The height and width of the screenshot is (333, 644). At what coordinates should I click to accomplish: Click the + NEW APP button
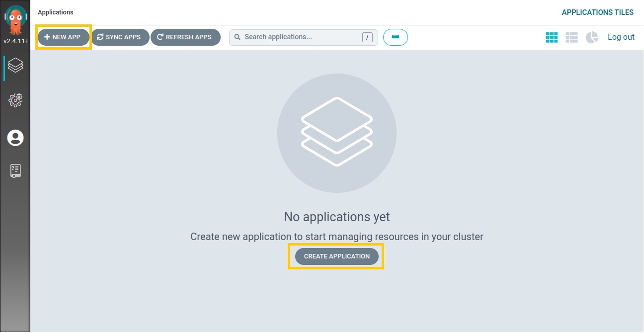[x=63, y=37]
